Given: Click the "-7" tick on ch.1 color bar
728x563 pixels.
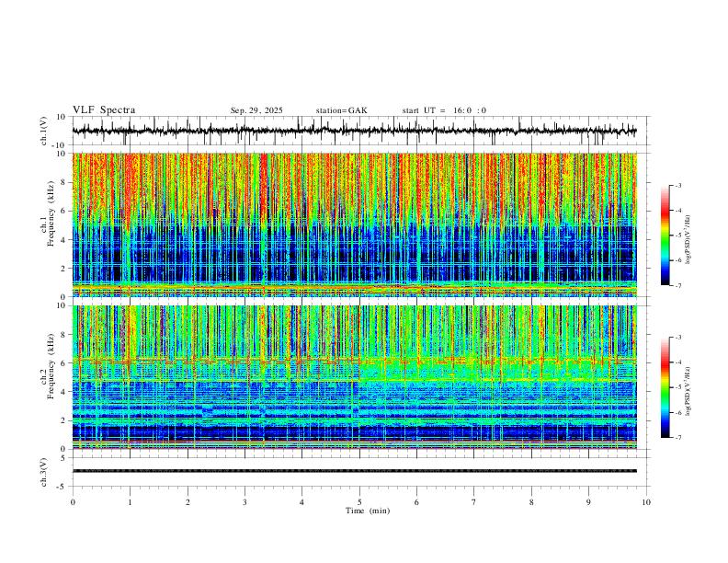Looking at the screenshot, I should tap(677, 285).
